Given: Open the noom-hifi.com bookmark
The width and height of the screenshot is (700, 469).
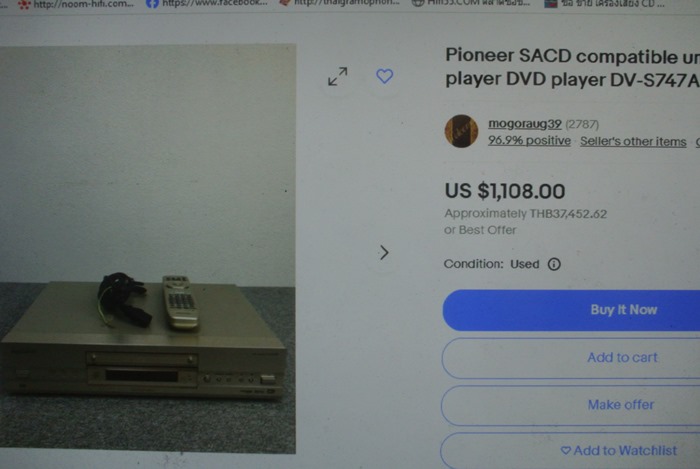Looking at the screenshot, I should pos(76,4).
